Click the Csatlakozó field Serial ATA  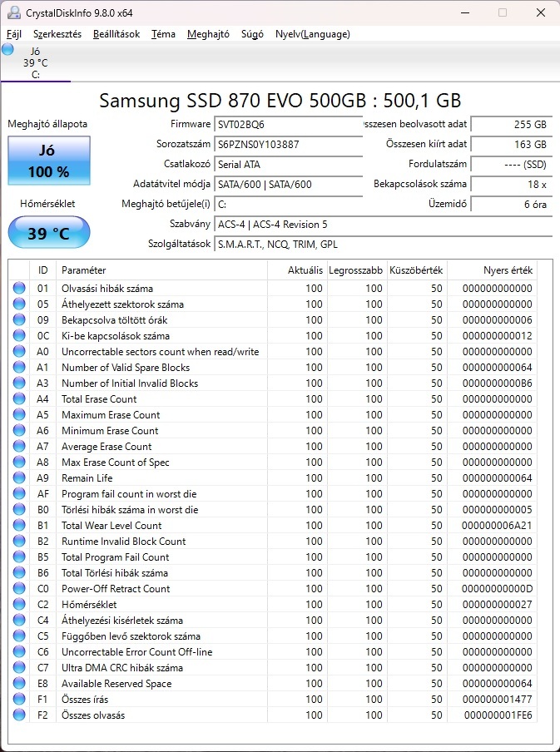click(x=289, y=165)
